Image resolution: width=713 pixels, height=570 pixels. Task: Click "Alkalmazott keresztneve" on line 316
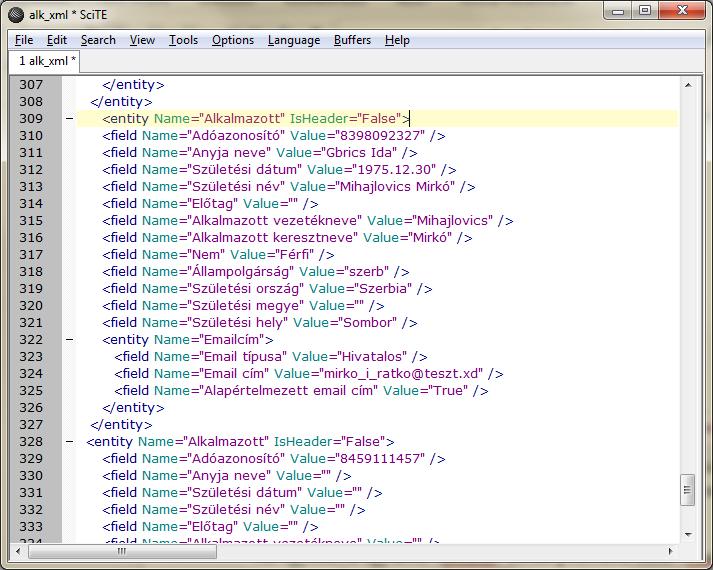coord(272,238)
